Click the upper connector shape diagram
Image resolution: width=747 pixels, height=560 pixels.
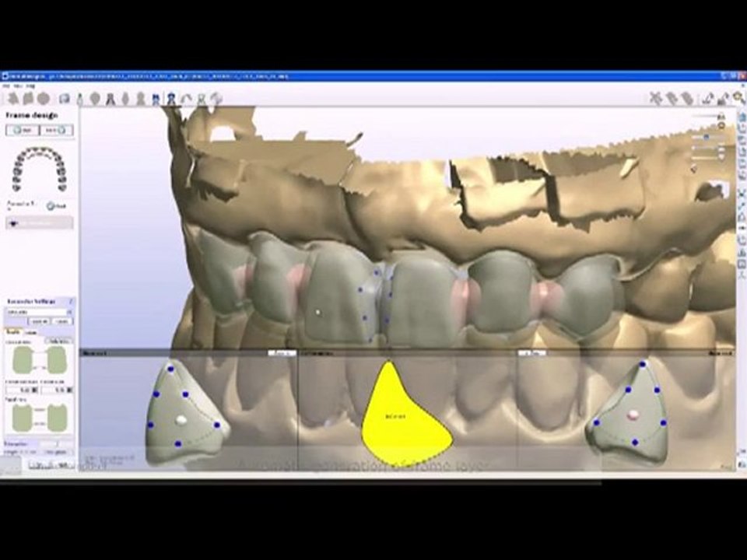[40, 360]
